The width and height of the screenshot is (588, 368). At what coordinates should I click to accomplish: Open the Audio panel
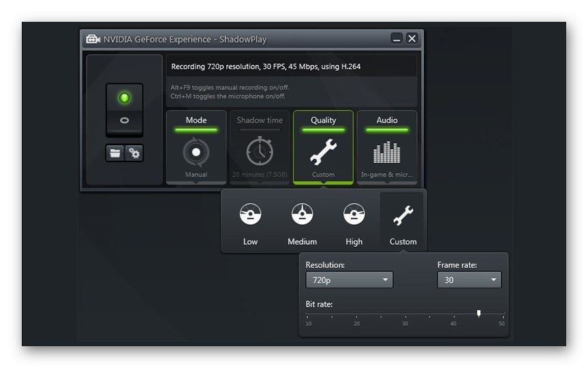(x=387, y=147)
